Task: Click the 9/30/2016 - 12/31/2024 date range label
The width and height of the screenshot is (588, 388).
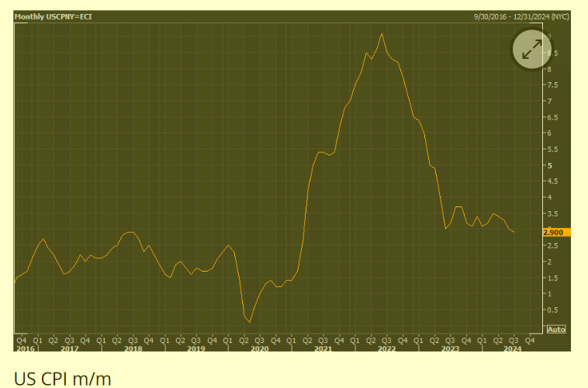Action: 521,16
